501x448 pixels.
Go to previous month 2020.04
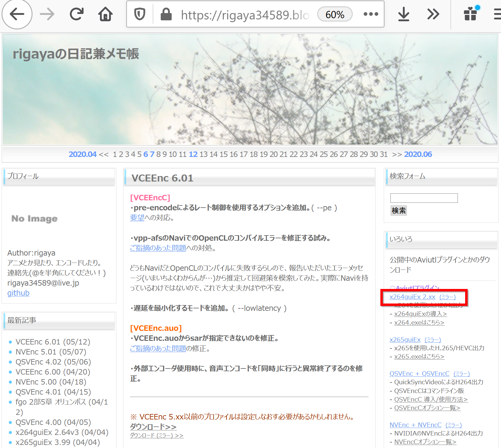click(82, 154)
